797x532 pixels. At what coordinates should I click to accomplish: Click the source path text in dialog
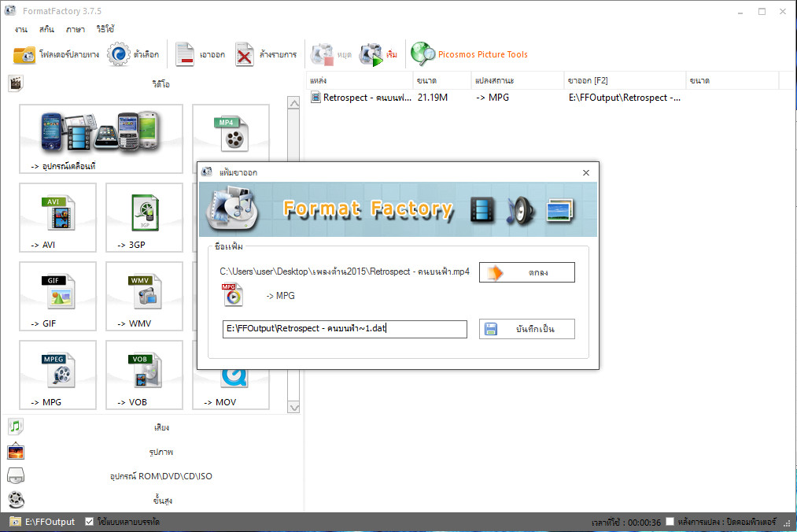pos(345,272)
